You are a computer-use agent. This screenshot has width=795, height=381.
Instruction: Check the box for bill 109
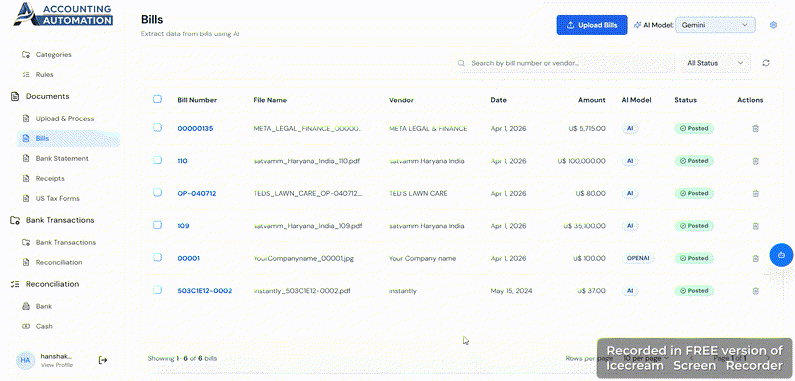[x=157, y=225]
